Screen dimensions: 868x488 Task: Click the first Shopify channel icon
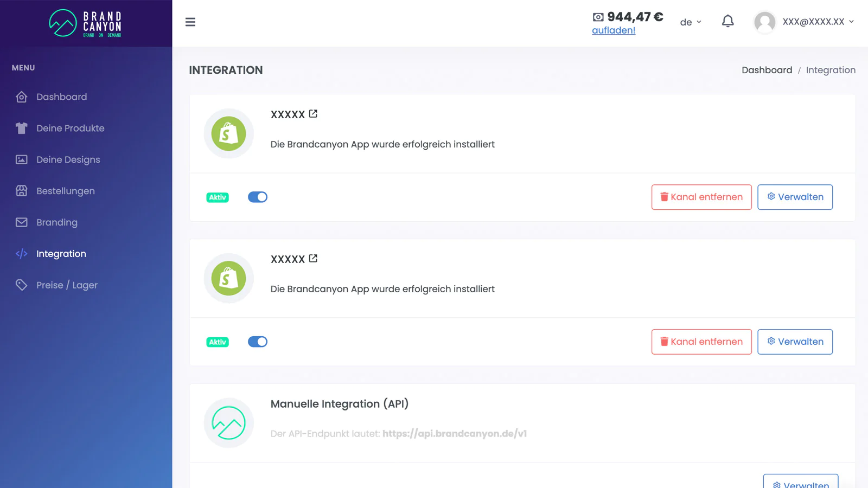tap(228, 133)
